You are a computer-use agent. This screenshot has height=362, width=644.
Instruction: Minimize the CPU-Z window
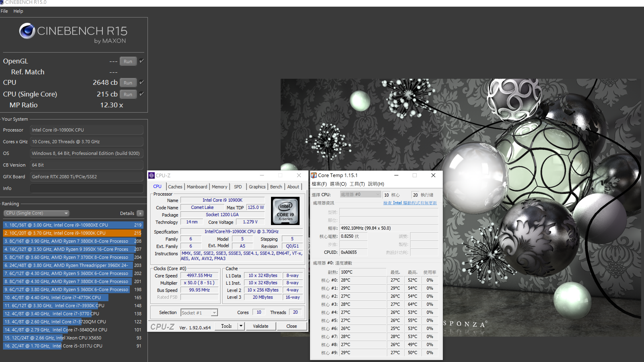262,175
